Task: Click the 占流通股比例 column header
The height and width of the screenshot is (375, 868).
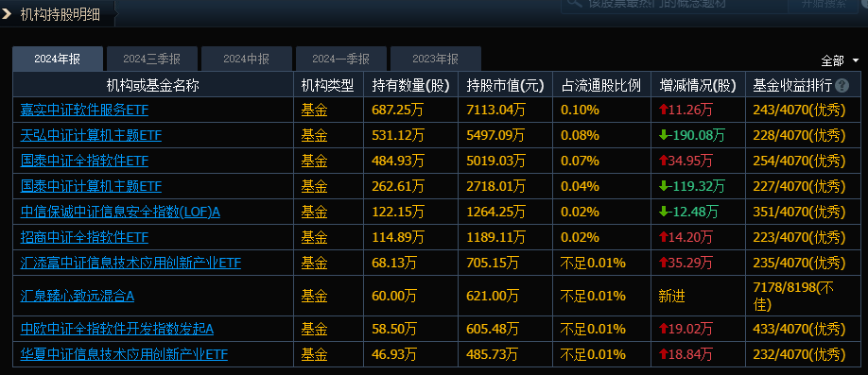Action: (601, 85)
